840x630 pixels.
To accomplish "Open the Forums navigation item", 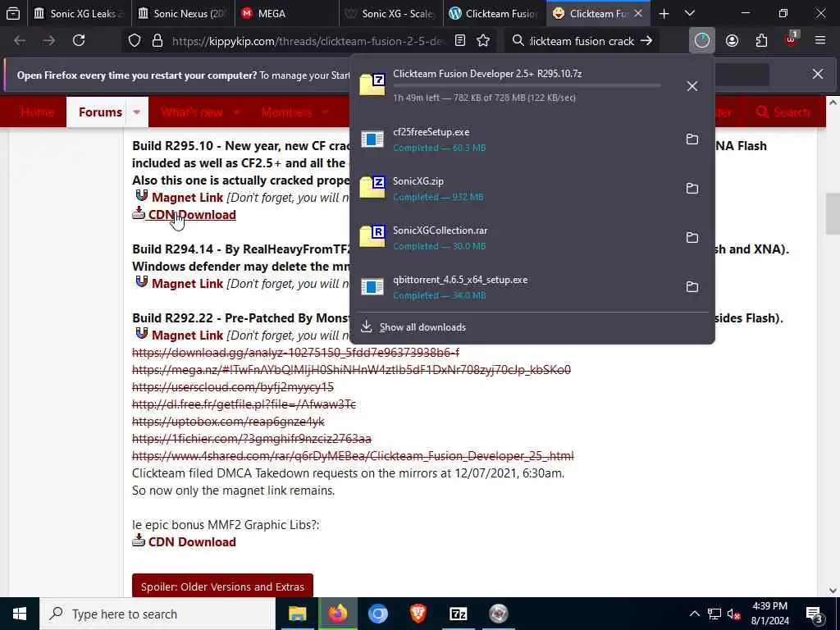I will point(100,112).
